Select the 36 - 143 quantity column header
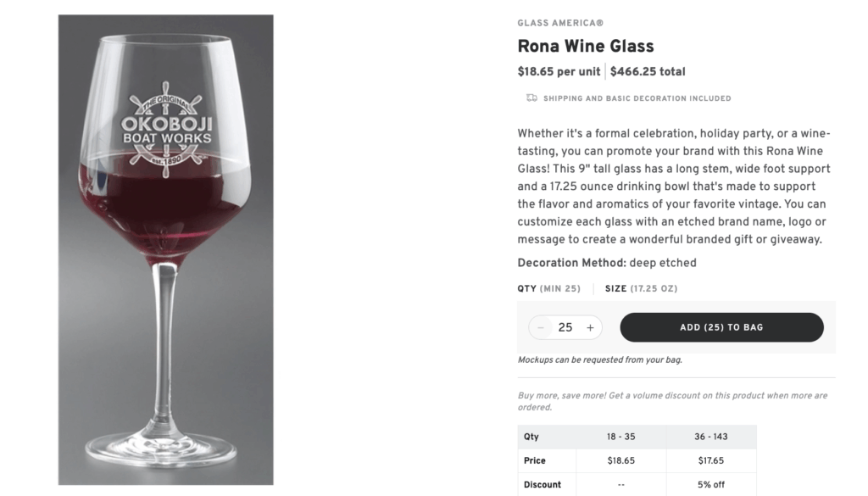Viewport: 868px width, 496px height. [x=711, y=437]
